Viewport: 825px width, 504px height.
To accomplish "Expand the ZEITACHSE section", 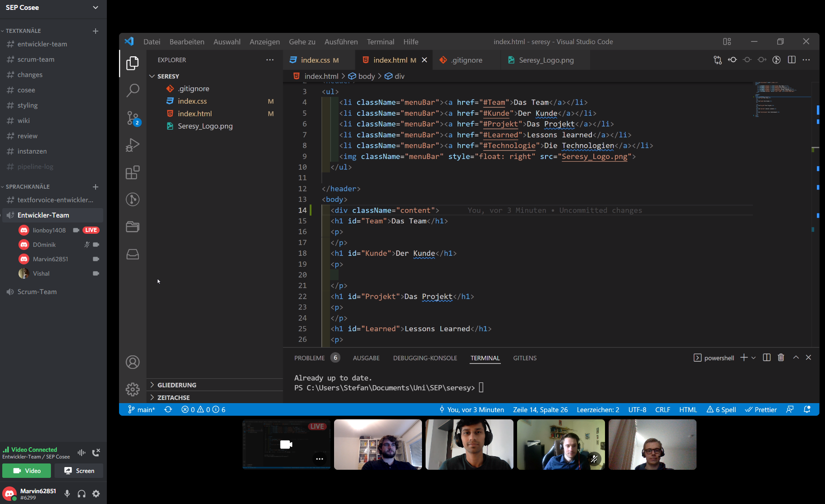I will [x=174, y=398].
